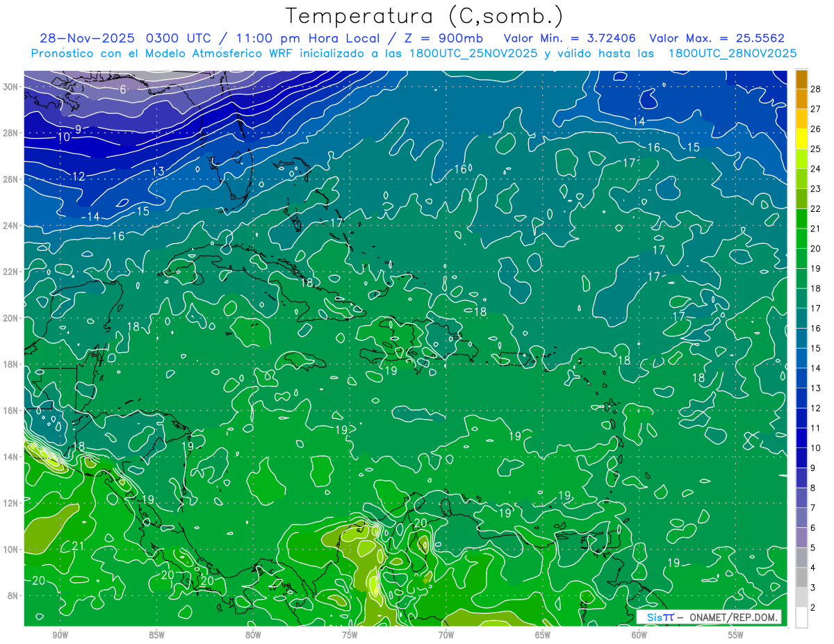This screenshot has height=644, width=834.
Task: Click the "70W" longitude axis label
Action: [x=446, y=635]
